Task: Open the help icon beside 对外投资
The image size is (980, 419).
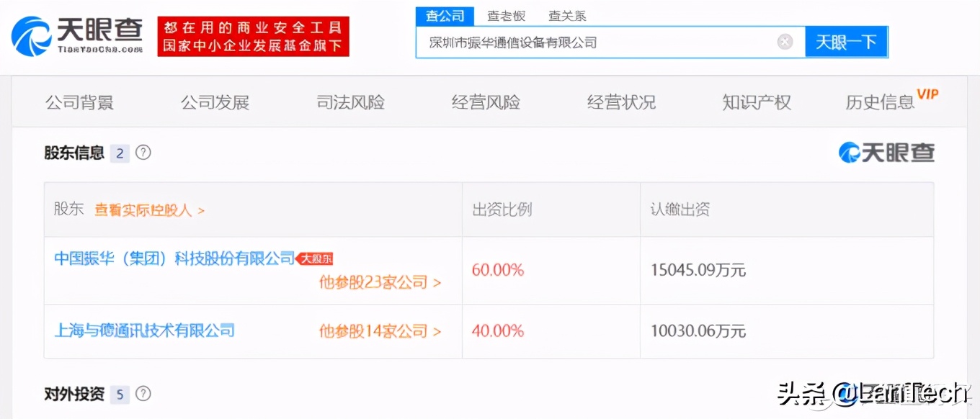Action: [143, 394]
